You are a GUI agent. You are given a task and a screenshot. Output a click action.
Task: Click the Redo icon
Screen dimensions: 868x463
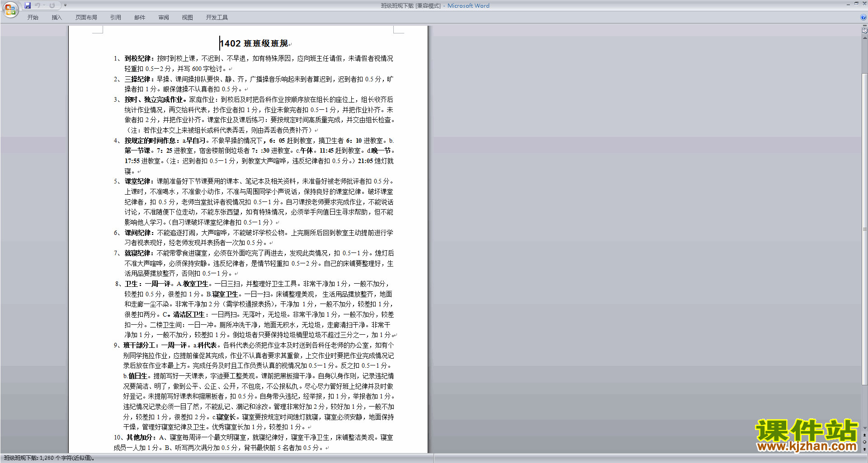click(52, 5)
